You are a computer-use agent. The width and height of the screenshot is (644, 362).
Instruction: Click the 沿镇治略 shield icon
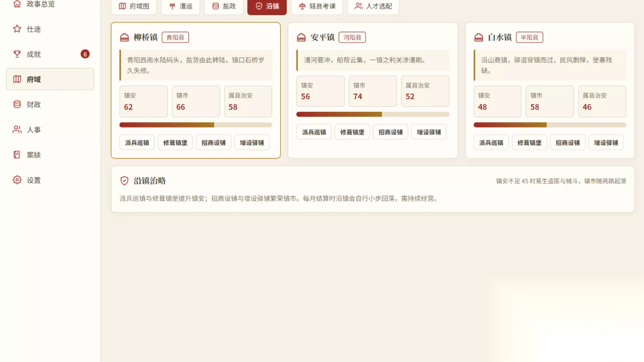(124, 181)
